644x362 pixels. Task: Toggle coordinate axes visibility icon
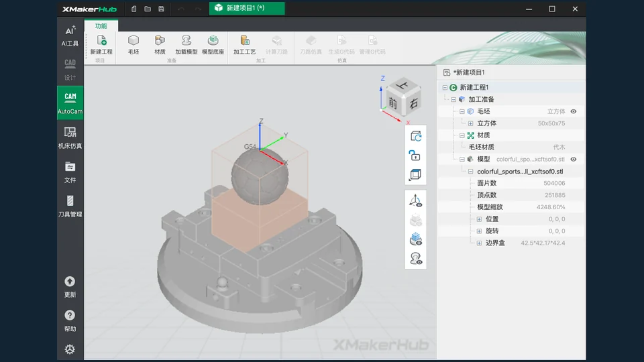pos(416,200)
